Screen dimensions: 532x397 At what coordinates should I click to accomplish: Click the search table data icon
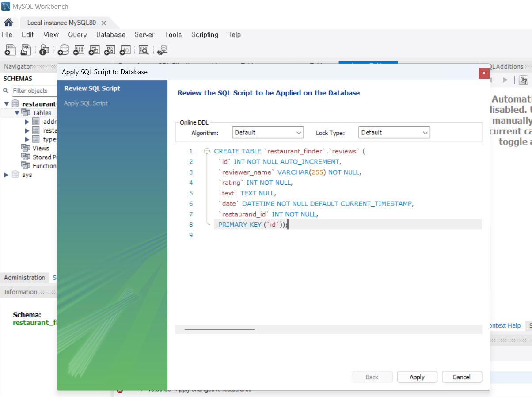pyautogui.click(x=144, y=50)
